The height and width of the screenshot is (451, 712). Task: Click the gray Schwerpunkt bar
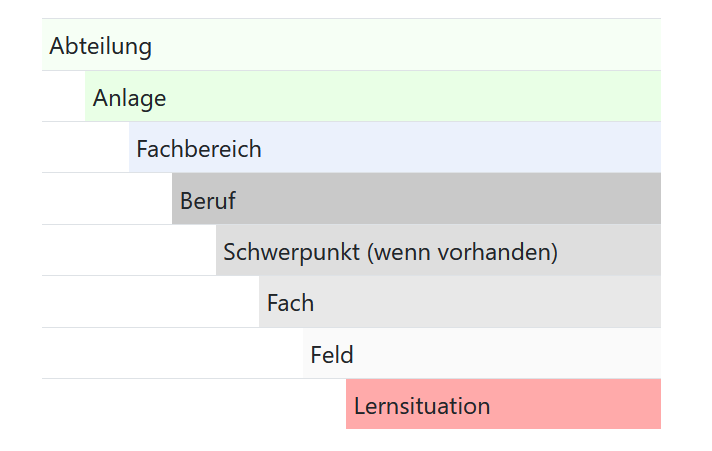[610, 251]
